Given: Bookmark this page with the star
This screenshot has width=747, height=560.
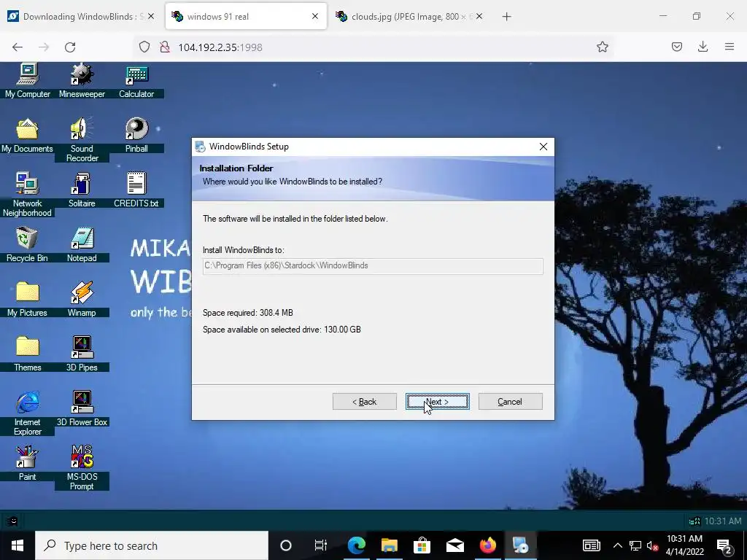Looking at the screenshot, I should click(602, 47).
